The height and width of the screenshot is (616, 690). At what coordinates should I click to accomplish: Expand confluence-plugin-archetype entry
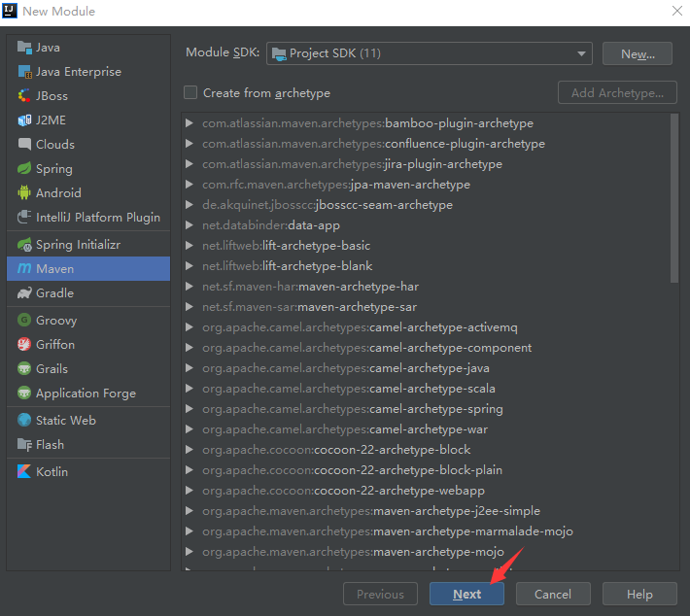point(190,144)
